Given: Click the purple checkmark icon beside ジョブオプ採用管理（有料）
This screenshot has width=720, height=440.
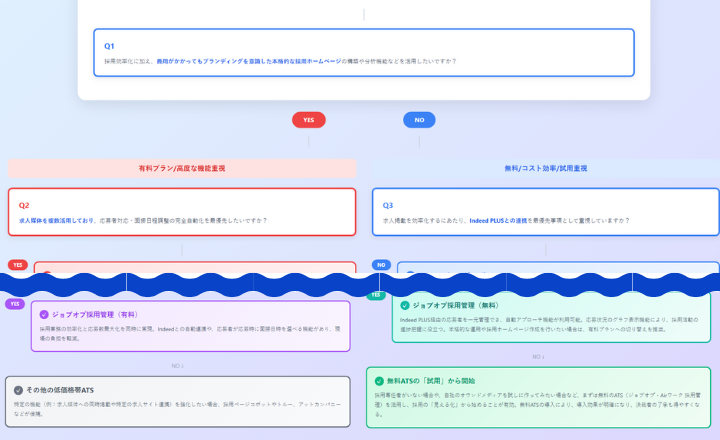Looking at the screenshot, I should (x=44, y=313).
